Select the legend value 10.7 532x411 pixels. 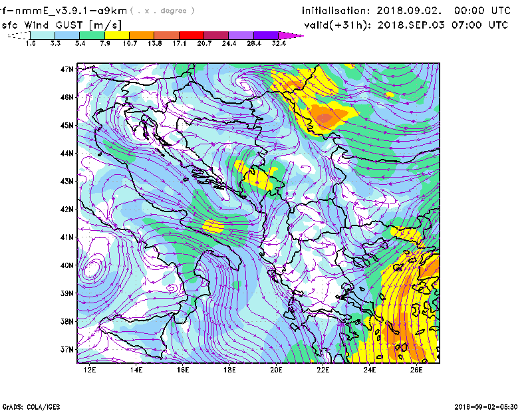pos(130,43)
